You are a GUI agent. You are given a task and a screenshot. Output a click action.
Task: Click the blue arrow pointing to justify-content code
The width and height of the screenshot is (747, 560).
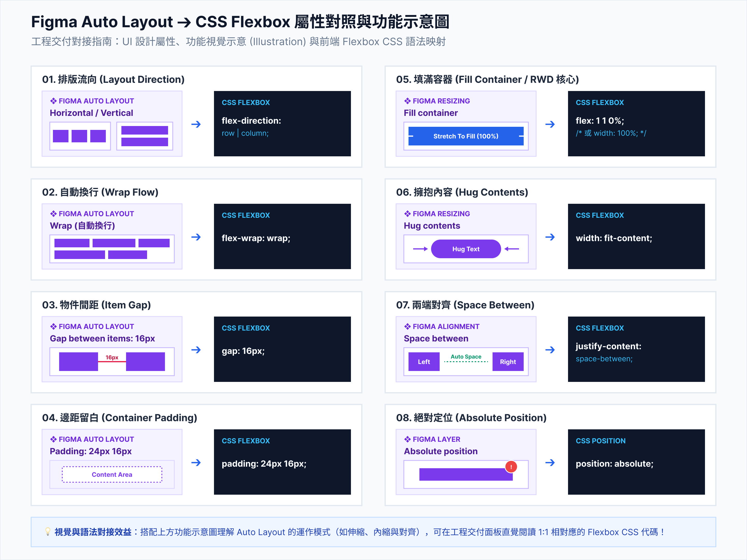pyautogui.click(x=550, y=350)
